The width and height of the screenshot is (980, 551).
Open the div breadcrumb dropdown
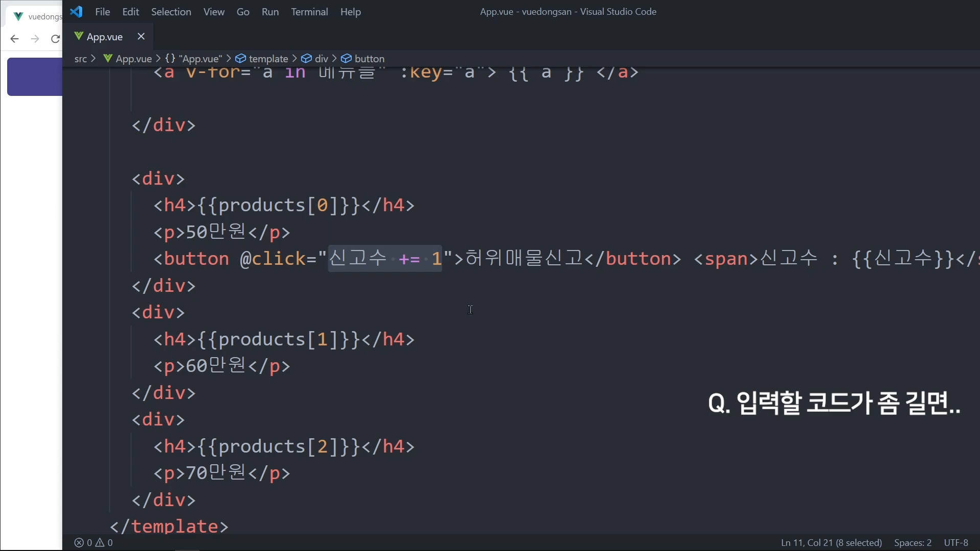pos(321,59)
